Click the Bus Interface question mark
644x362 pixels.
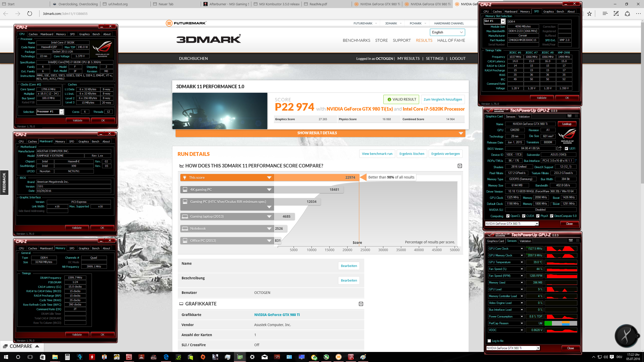click(576, 161)
